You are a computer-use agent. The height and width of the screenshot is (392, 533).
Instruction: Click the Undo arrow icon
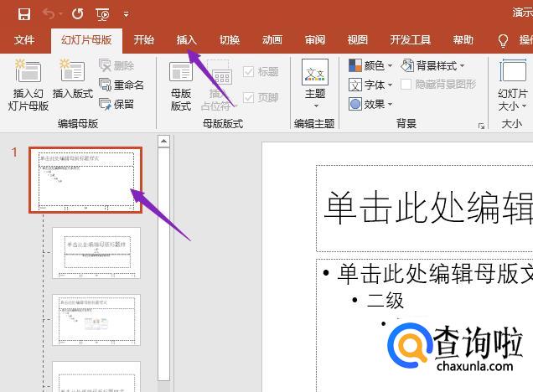pos(49,14)
